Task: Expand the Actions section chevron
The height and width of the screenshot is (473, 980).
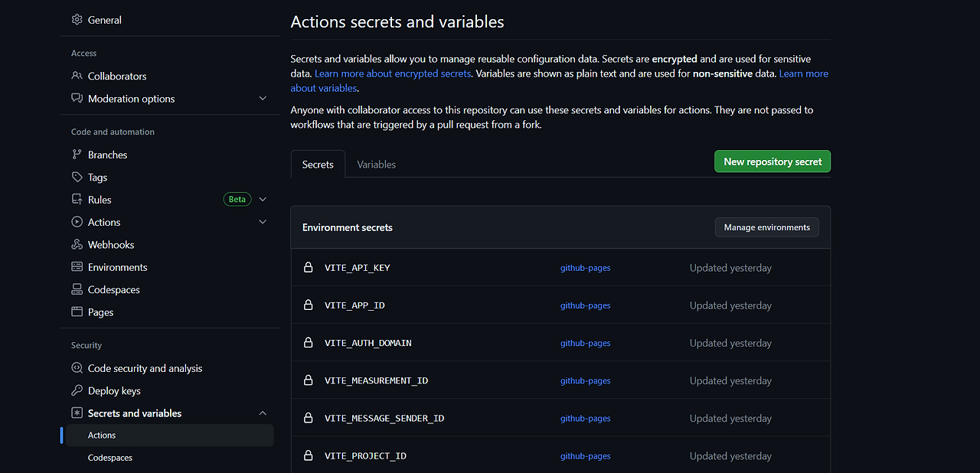Action: pos(263,222)
